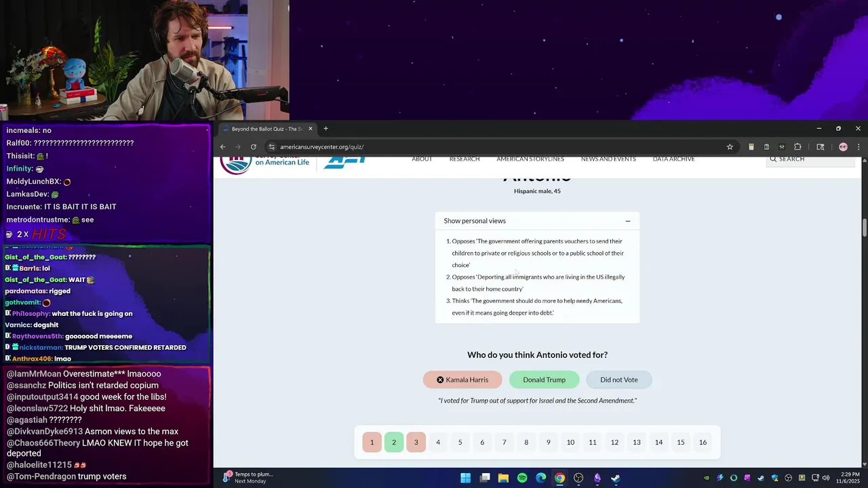The width and height of the screenshot is (868, 488).
Task: View site information icon in address bar
Action: click(x=271, y=146)
